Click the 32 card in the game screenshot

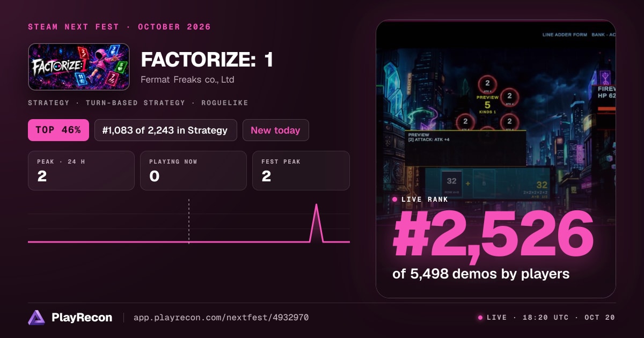pyautogui.click(x=451, y=185)
